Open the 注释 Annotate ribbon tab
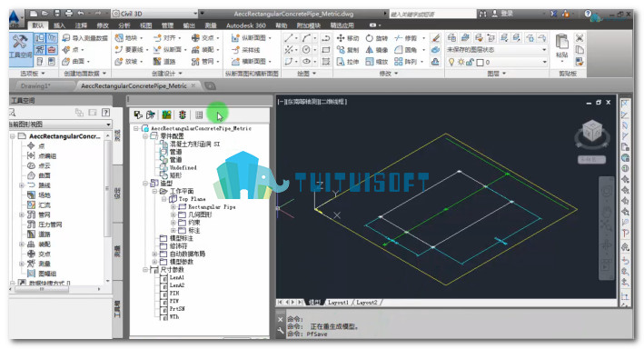 tap(81, 25)
